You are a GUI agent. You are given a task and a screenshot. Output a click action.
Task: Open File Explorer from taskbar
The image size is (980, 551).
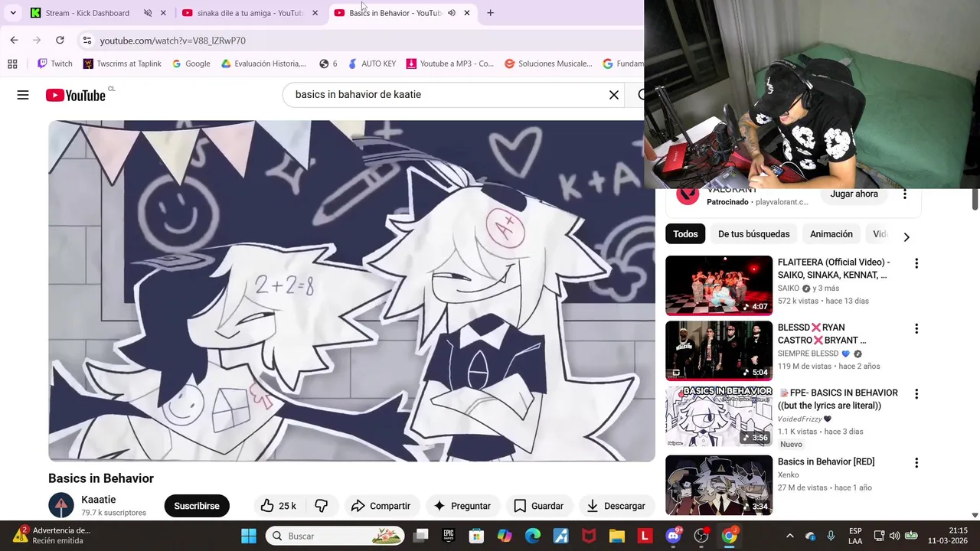pyautogui.click(x=617, y=536)
